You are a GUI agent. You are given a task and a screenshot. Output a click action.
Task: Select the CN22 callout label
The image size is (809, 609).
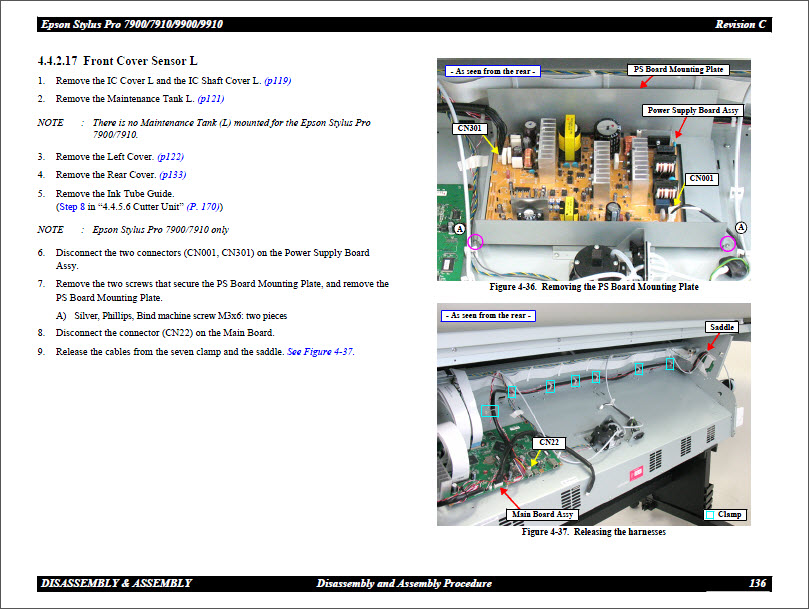[x=550, y=442]
